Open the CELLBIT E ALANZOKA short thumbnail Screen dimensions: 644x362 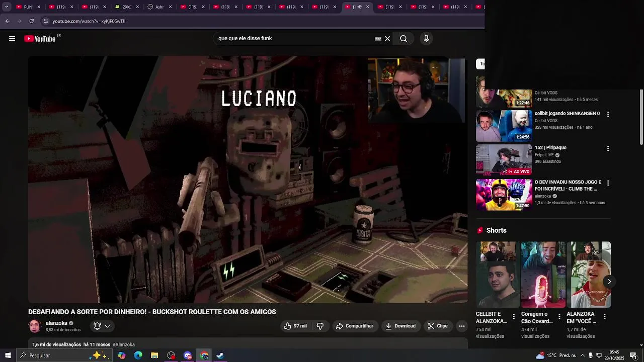tap(498, 275)
